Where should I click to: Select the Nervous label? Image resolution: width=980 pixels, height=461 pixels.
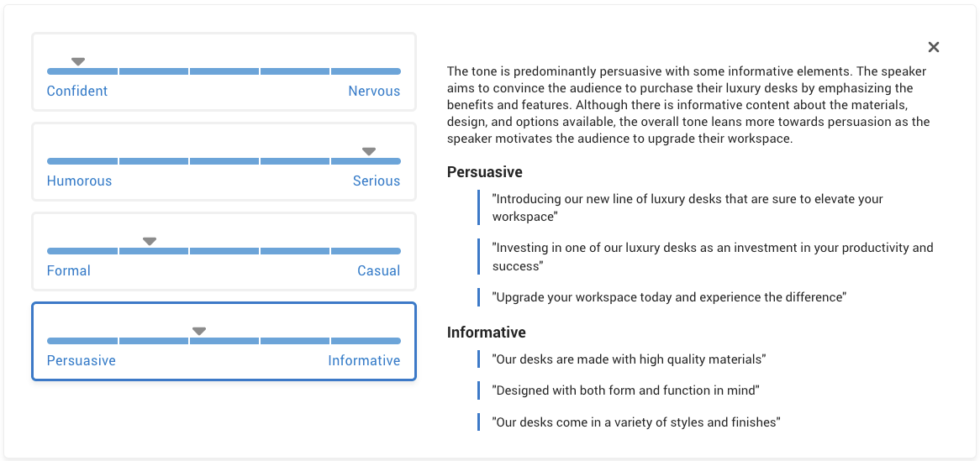coord(374,91)
